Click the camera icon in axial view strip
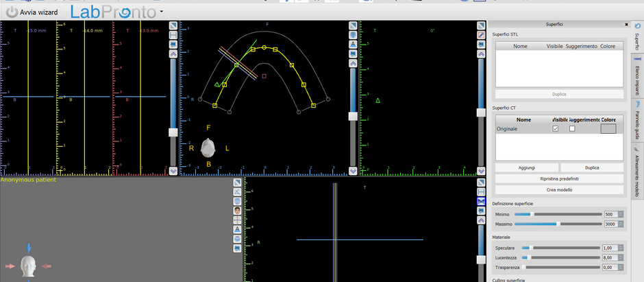The image size is (644, 282). [x=353, y=54]
